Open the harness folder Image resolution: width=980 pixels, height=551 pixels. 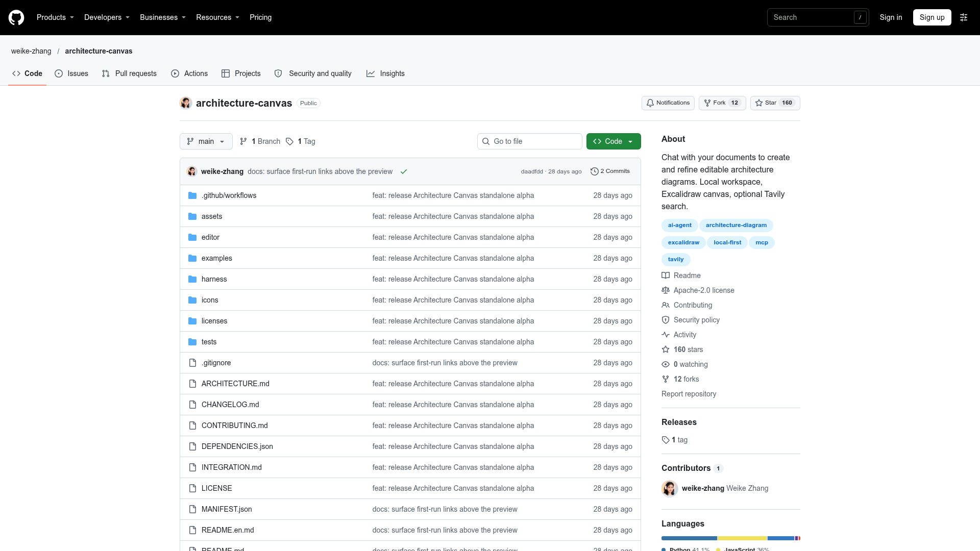coord(214,279)
